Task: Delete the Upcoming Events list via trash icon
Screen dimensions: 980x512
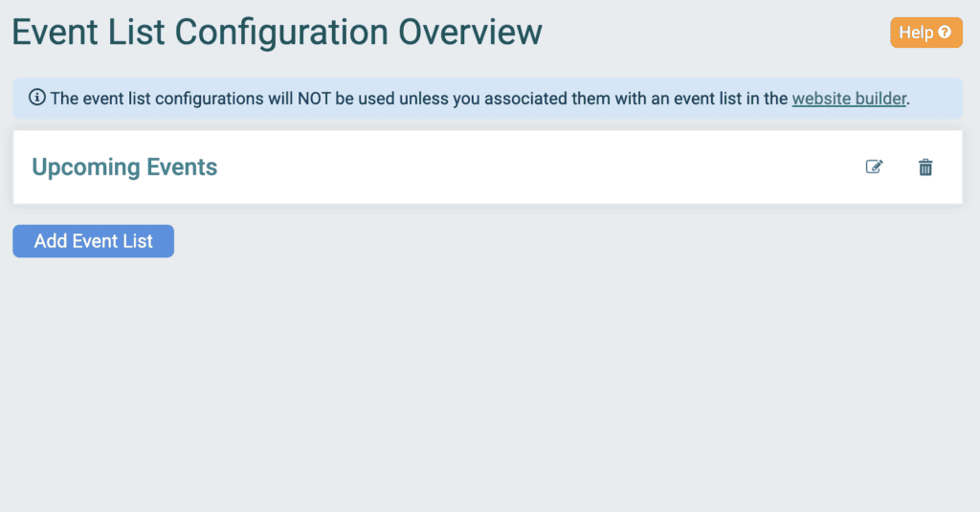Action: click(925, 167)
